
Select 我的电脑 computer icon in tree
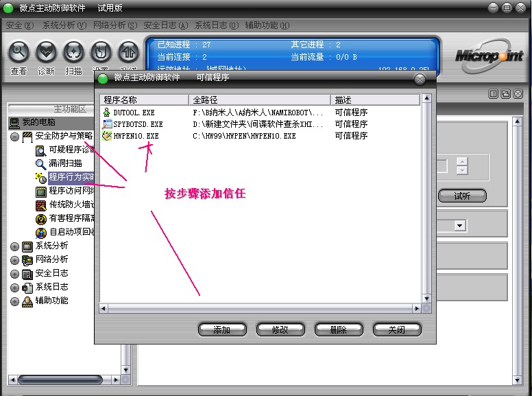tap(14, 123)
